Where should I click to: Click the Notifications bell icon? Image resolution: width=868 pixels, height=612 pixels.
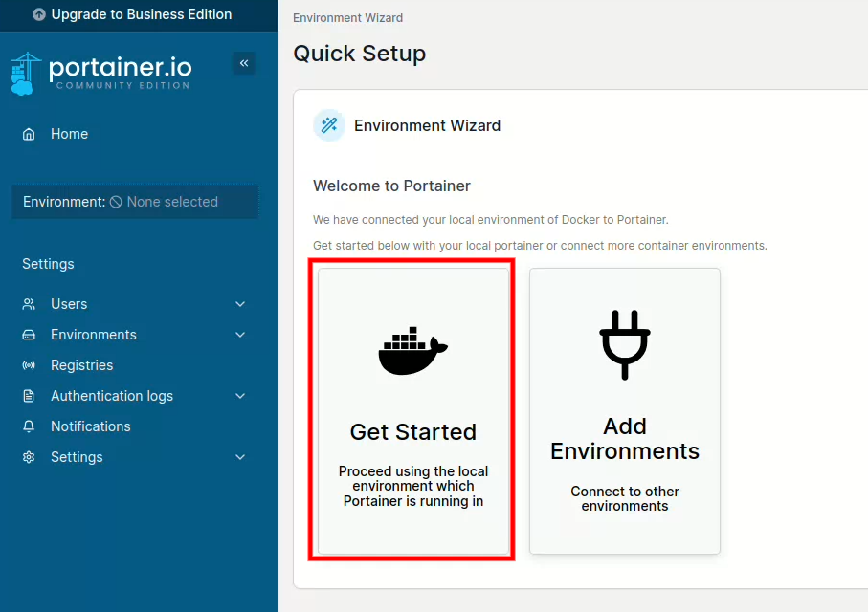30,426
